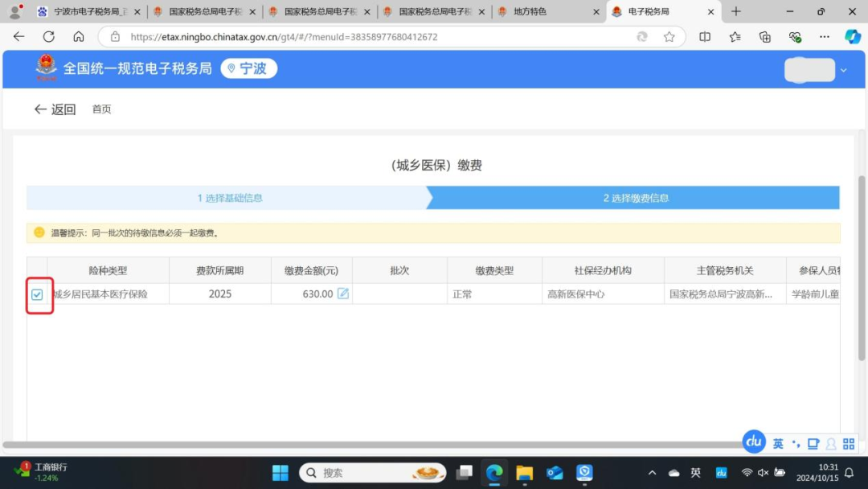Click the Baidu input method du icon

(x=754, y=442)
